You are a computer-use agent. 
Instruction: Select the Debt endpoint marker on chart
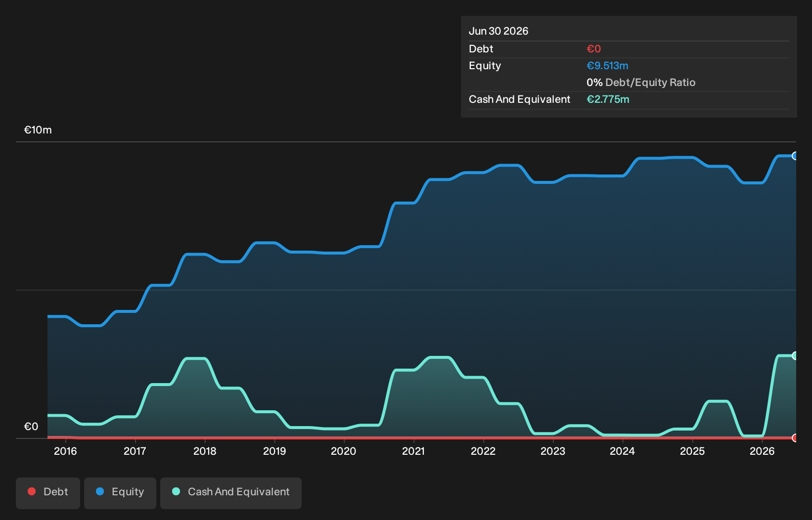795,438
